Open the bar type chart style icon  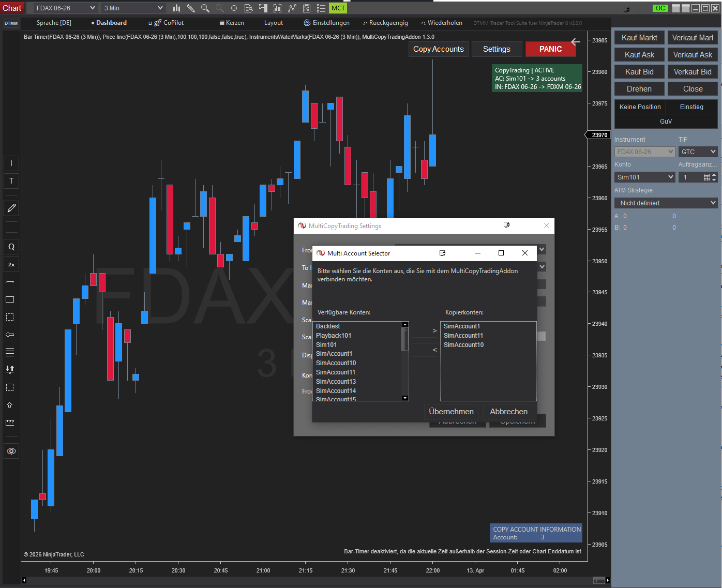click(176, 8)
